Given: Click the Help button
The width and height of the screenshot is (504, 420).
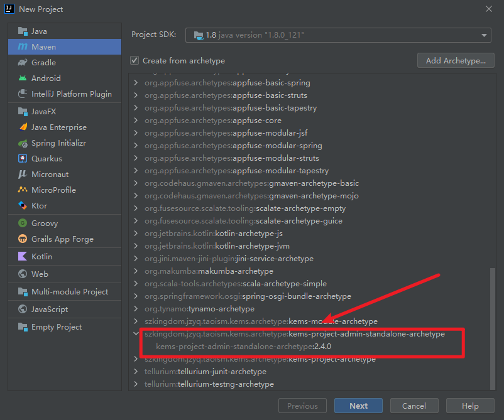Looking at the screenshot, I should pos(470,406).
